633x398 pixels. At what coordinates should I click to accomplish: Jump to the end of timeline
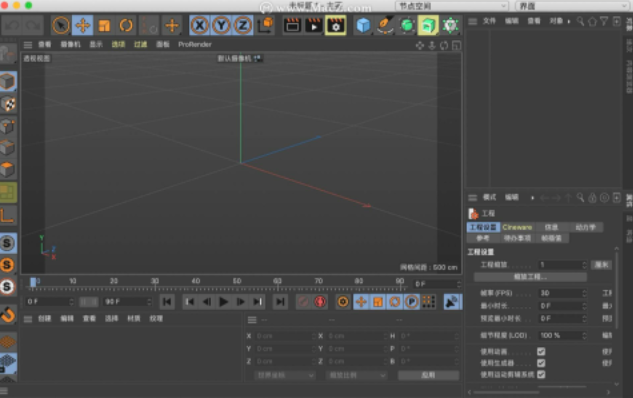[x=280, y=302]
